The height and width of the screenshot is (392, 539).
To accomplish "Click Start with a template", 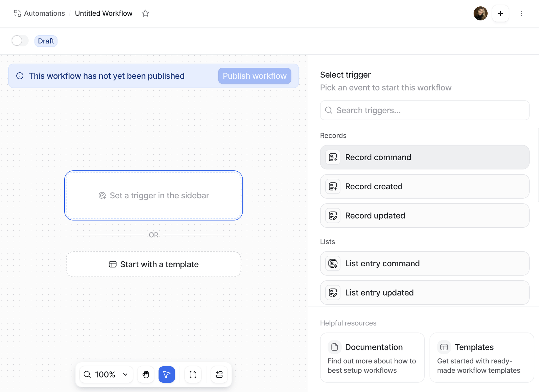I will pos(154,264).
